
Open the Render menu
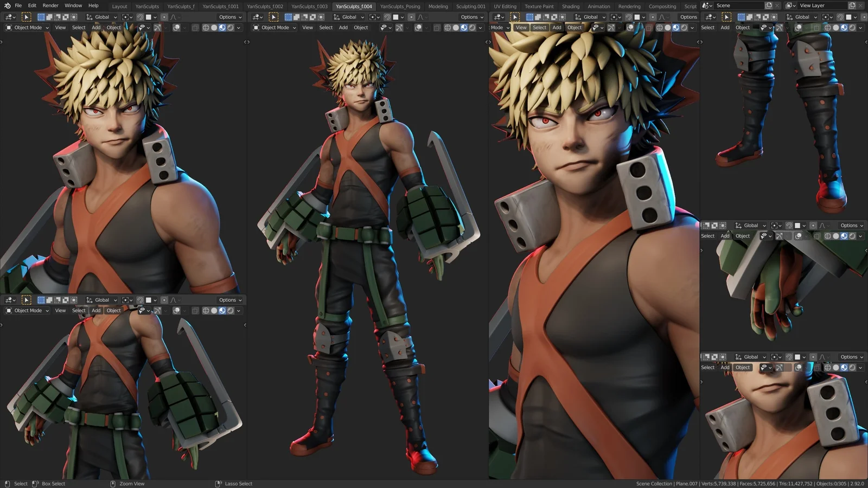point(50,5)
